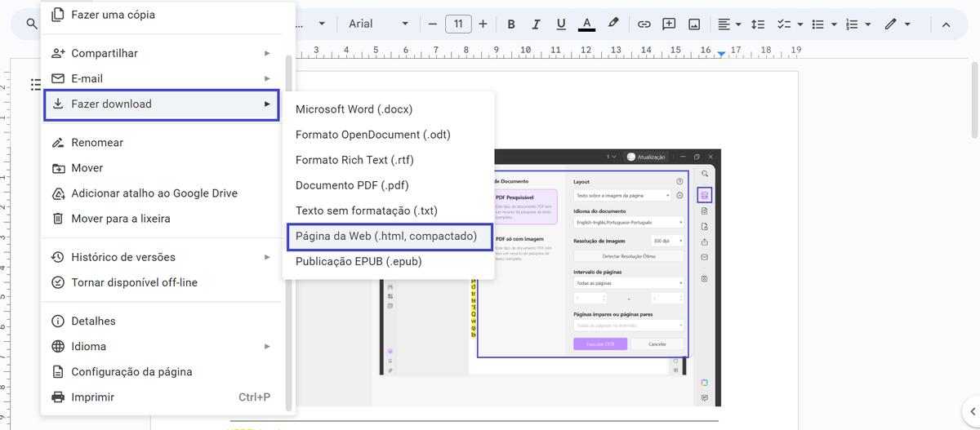
Task: Click Imprimir in the file menu
Action: (92, 397)
